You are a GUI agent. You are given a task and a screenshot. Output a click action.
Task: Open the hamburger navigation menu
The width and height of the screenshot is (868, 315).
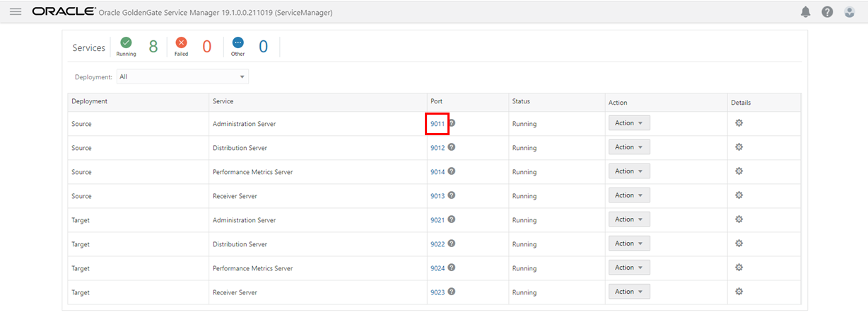tap(16, 12)
